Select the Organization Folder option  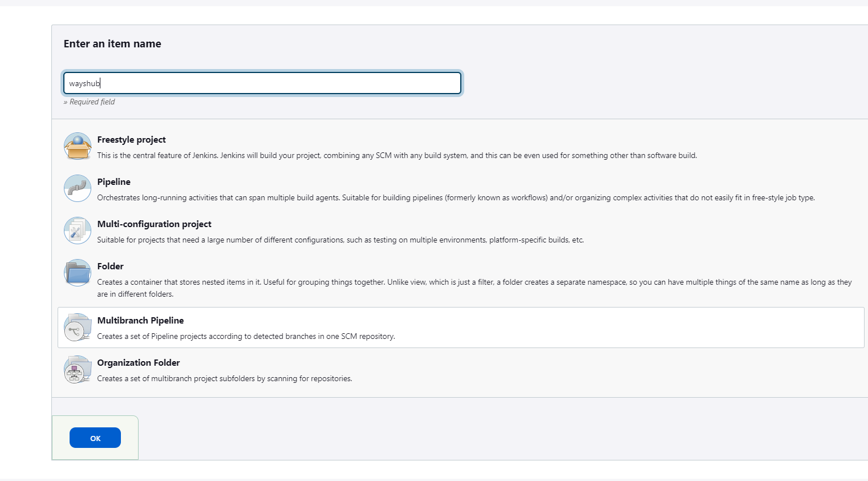point(138,362)
